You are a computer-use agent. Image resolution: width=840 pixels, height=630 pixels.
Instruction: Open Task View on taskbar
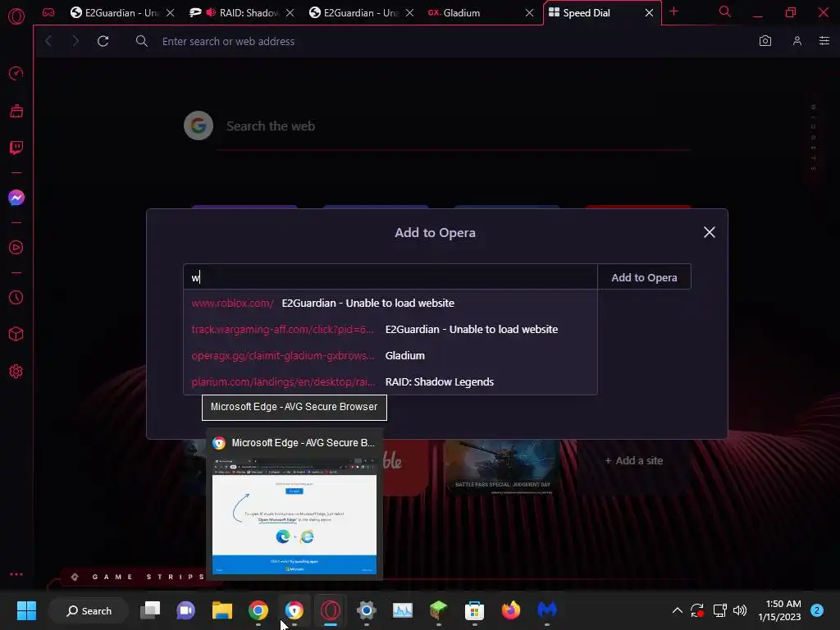tap(150, 610)
